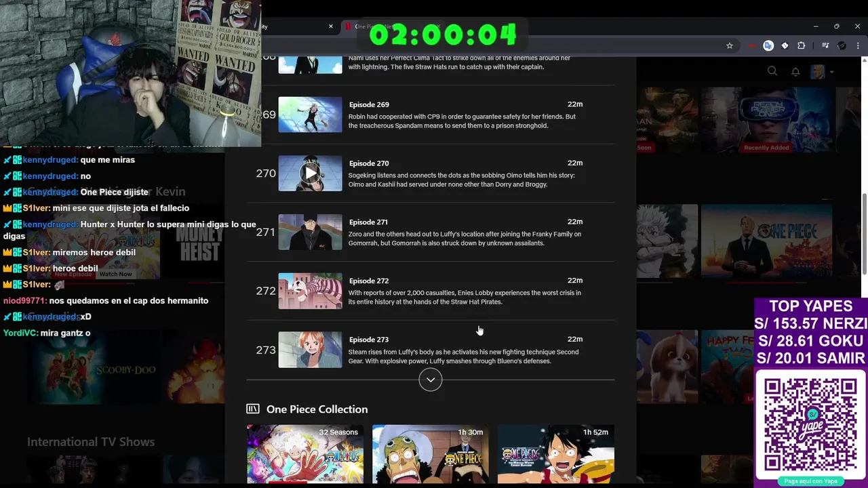868x488 pixels.
Task: Open the Episode 269 thumbnail
Action: point(310,114)
